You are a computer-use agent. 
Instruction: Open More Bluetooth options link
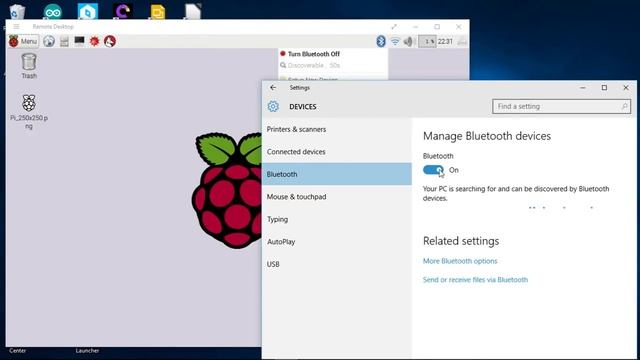tap(460, 261)
